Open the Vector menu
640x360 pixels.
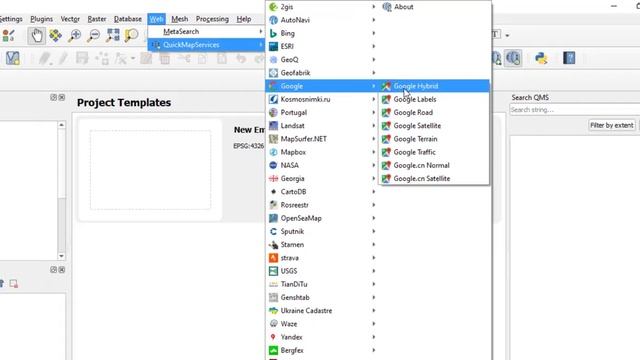click(70, 19)
